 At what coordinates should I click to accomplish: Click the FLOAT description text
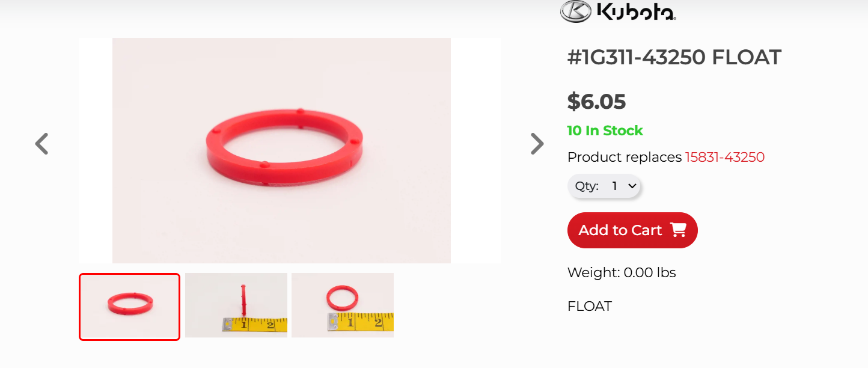(x=589, y=306)
